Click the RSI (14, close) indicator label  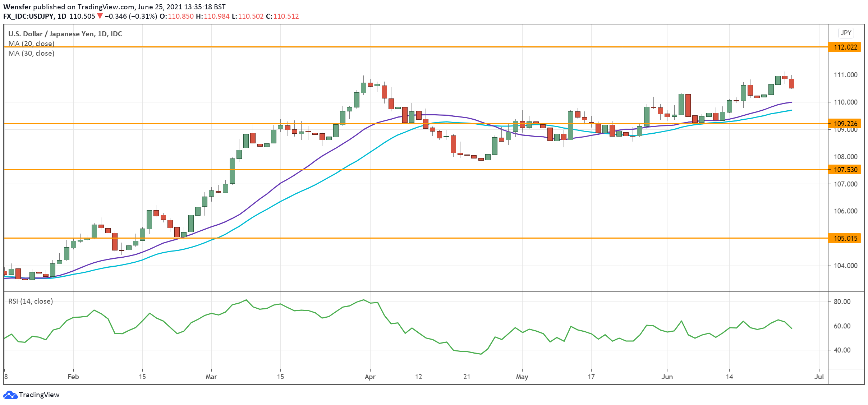point(31,301)
